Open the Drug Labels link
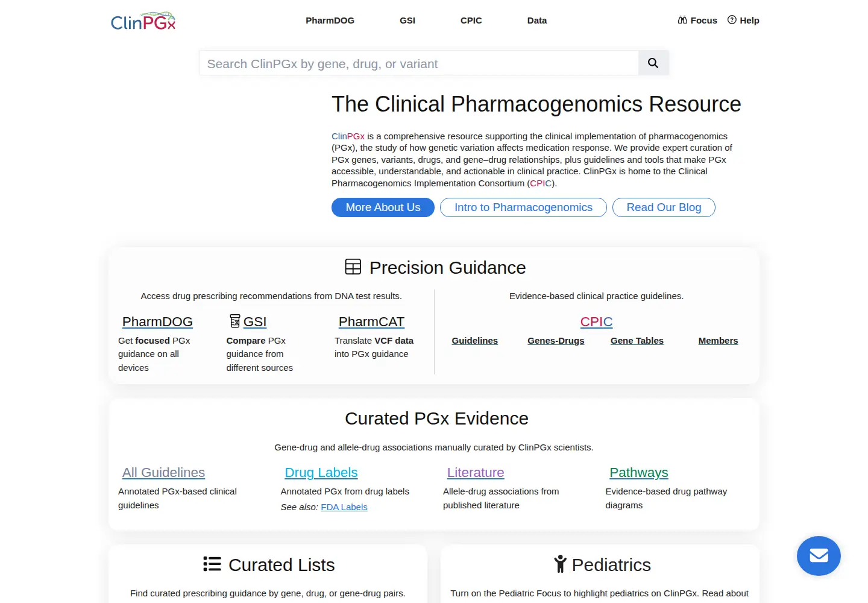Viewport: 868px width, 603px height. pos(321,473)
